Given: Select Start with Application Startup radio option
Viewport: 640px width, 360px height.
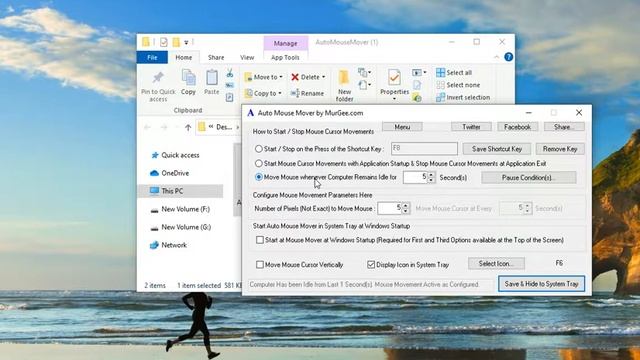Looking at the screenshot, I should 258,164.
